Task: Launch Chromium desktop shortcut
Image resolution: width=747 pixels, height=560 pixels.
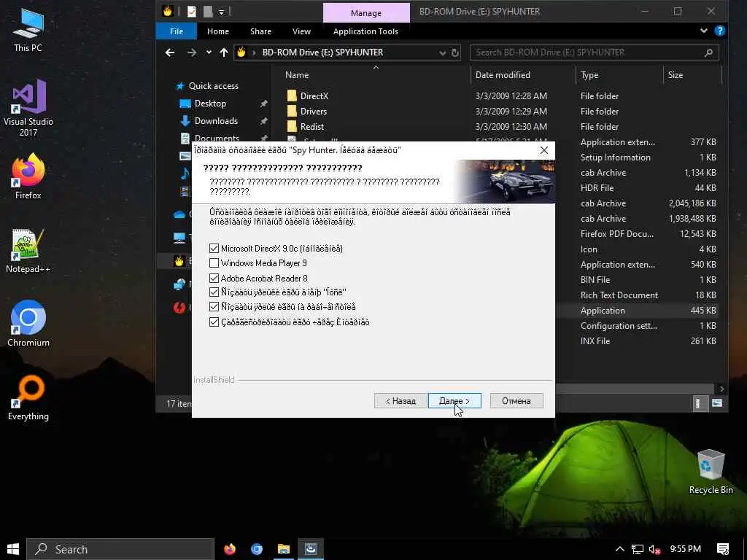Action: point(28,324)
